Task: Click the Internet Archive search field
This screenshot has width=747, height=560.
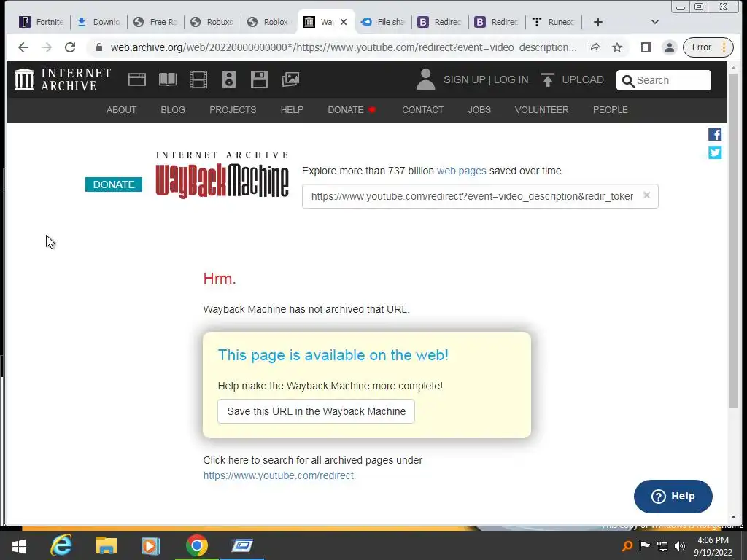Action: (x=664, y=80)
